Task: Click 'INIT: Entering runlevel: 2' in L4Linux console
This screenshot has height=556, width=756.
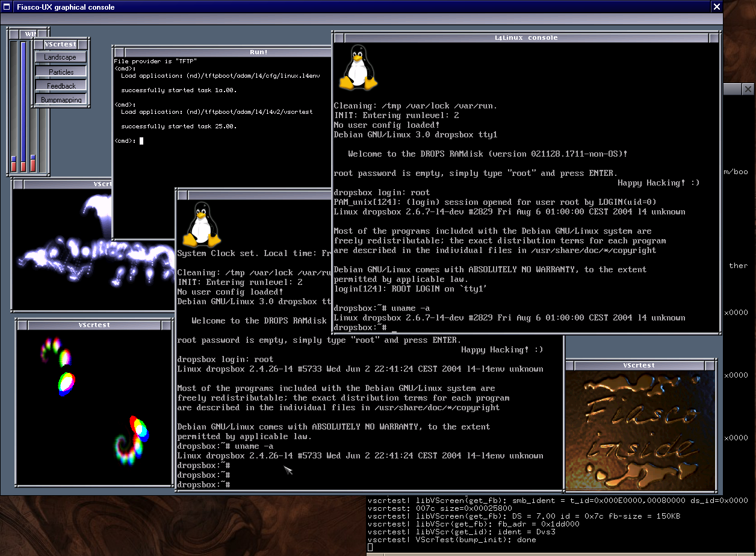Action: click(x=396, y=115)
